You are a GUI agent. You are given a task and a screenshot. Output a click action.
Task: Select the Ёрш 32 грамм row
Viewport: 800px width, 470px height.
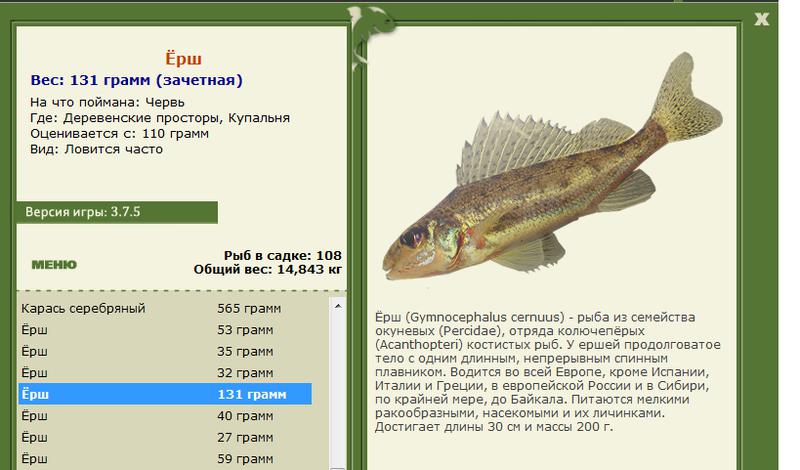click(x=165, y=373)
